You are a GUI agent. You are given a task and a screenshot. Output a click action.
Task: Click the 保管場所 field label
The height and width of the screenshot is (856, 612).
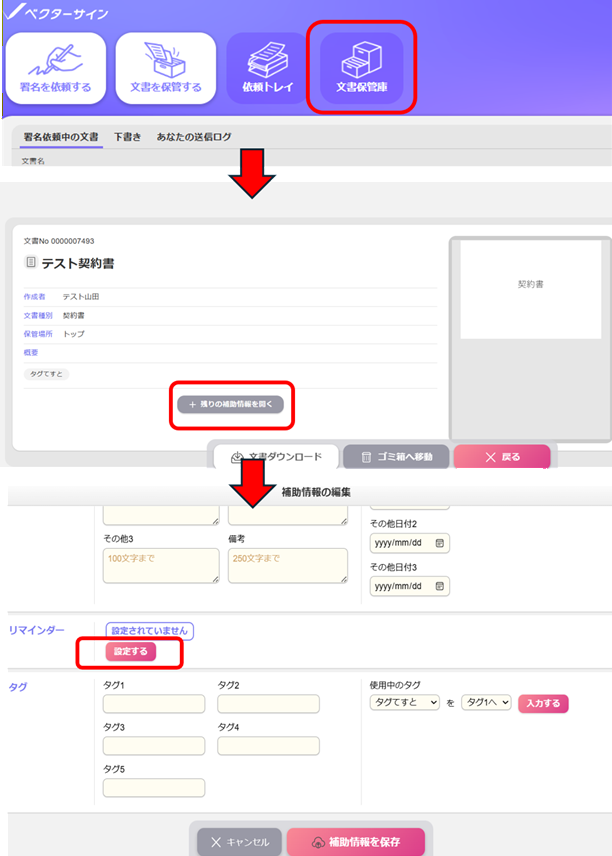point(38,334)
